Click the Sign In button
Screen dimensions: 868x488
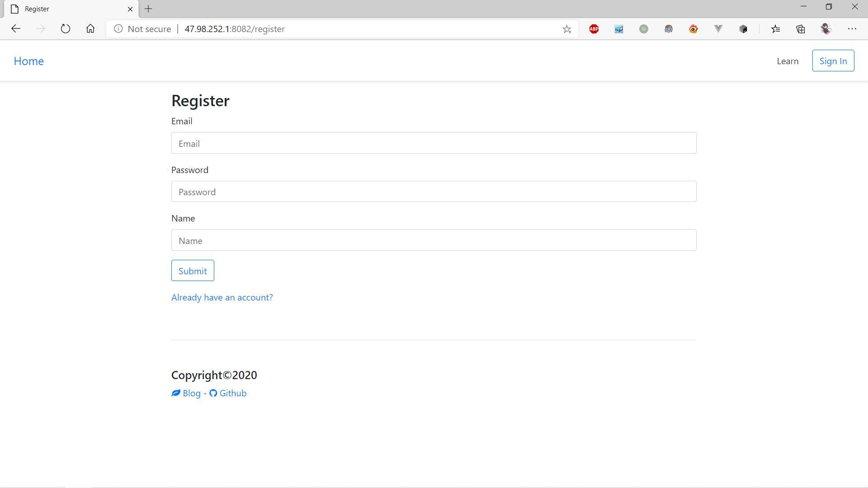point(833,61)
